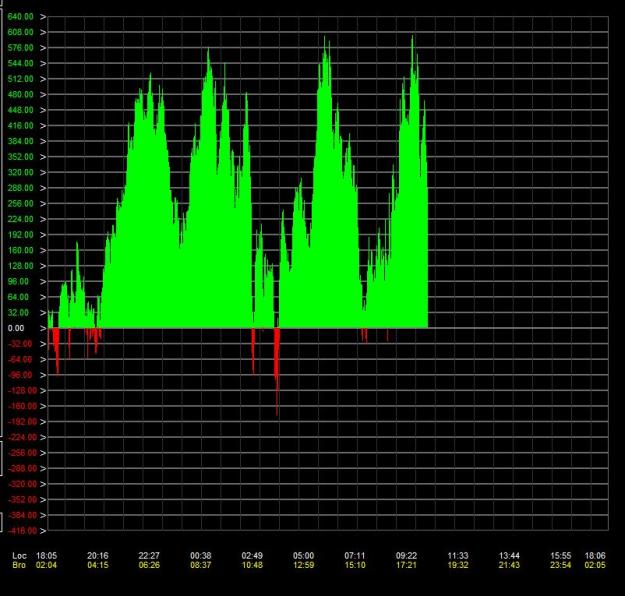Select the red -96.00 axis label

click(20, 375)
